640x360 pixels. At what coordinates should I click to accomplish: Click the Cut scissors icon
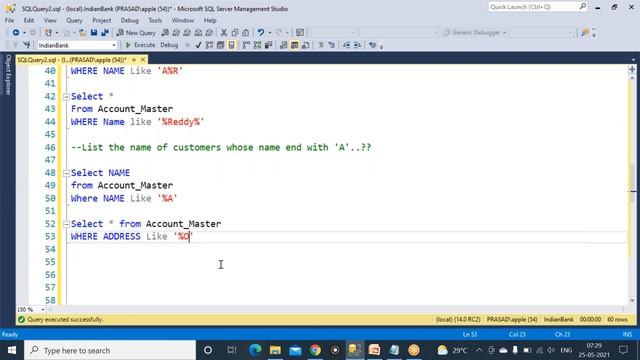[x=224, y=33]
